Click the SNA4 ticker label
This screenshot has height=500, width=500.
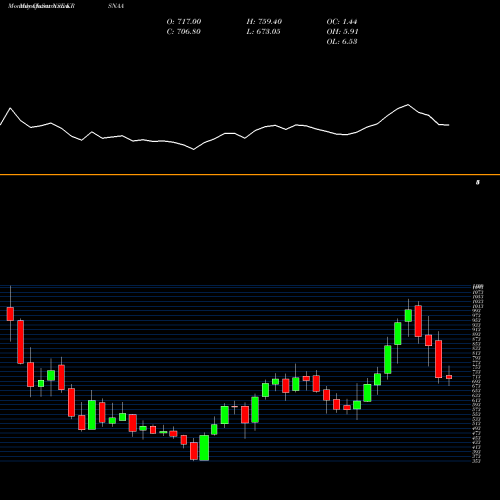[x=116, y=6]
